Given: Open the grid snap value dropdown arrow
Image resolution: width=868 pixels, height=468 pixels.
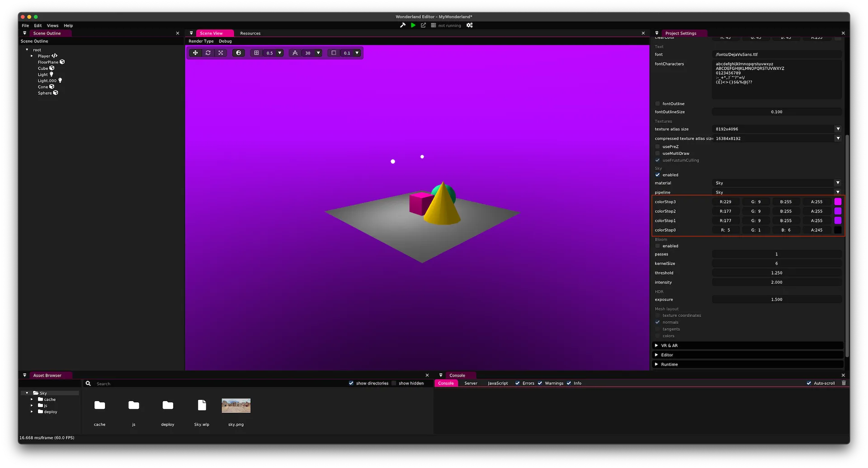Looking at the screenshot, I should [x=279, y=53].
